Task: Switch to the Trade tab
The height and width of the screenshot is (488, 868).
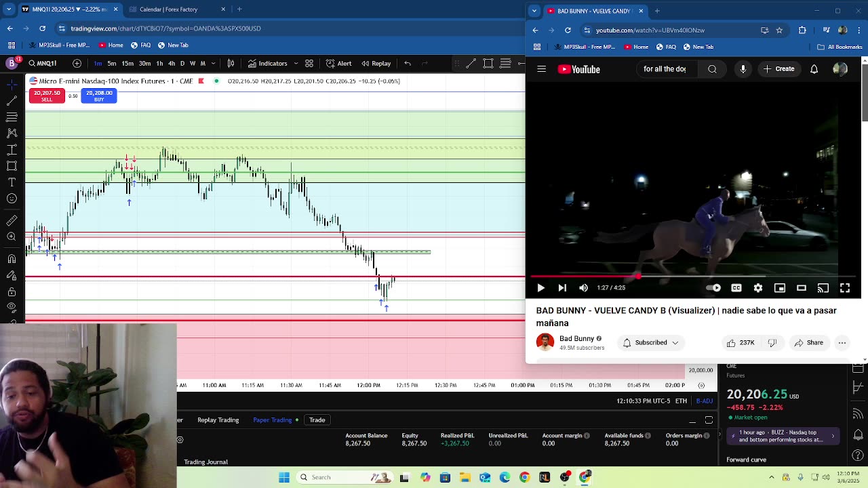Action: [317, 420]
